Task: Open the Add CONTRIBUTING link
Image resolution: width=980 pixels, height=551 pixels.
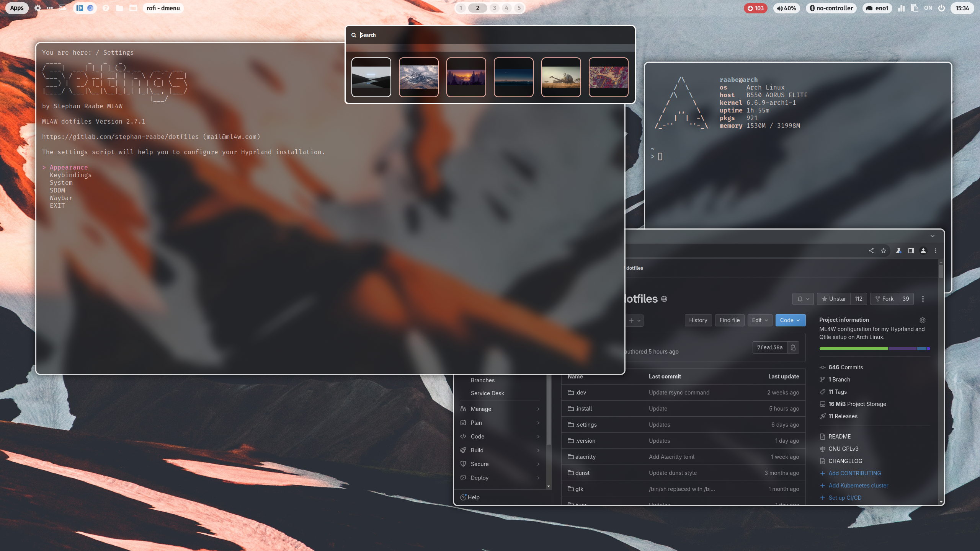Action: 854,473
